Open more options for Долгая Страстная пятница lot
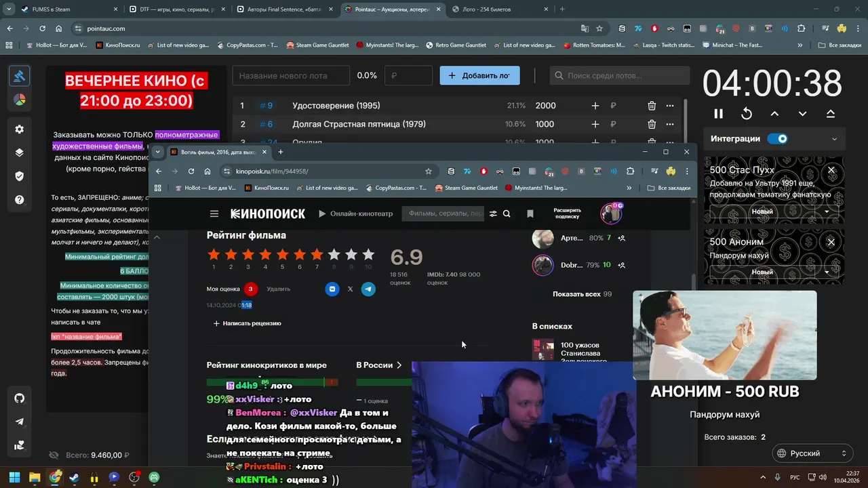Image resolution: width=868 pixels, height=488 pixels. [x=670, y=124]
